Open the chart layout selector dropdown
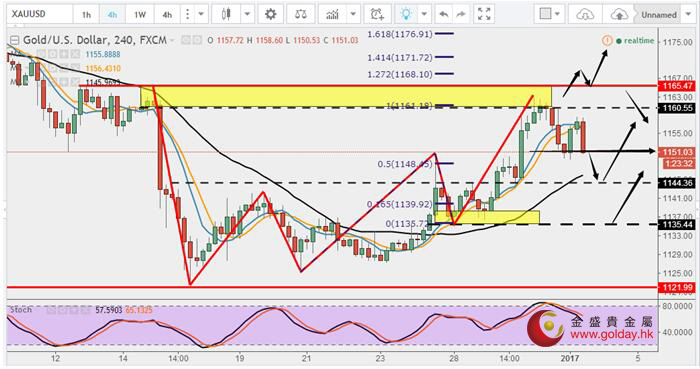The height and width of the screenshot is (369, 700). [x=550, y=14]
